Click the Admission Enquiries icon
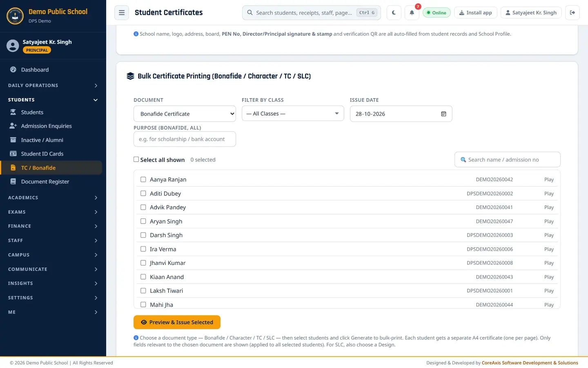The image size is (588, 368). click(13, 126)
